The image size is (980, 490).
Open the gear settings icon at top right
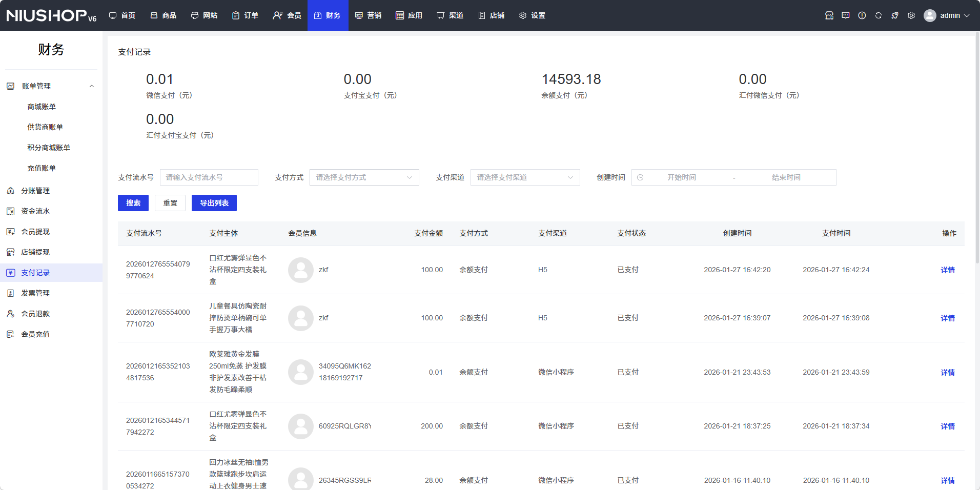pos(911,15)
